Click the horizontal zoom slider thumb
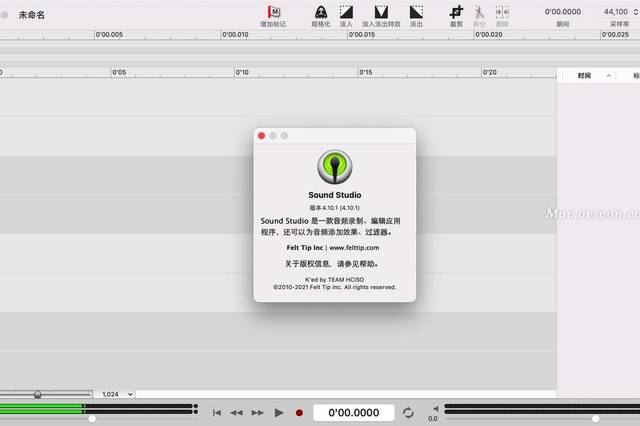The width and height of the screenshot is (640, 426). 38,394
